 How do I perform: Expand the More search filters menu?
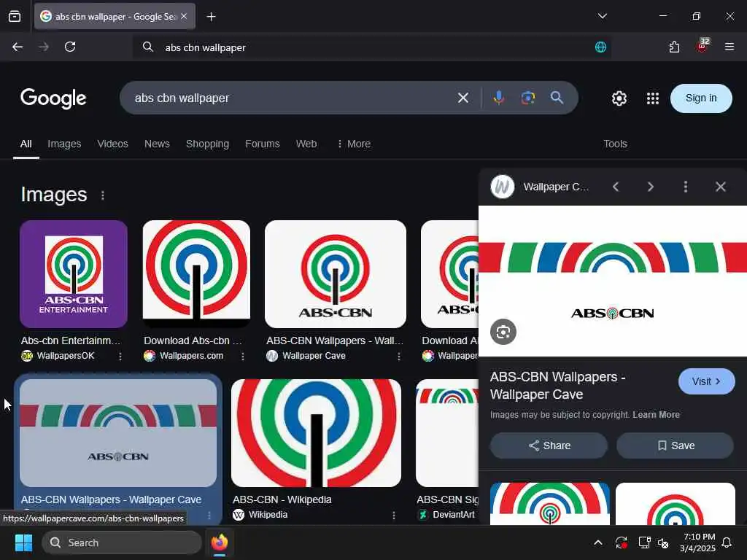[x=354, y=144]
